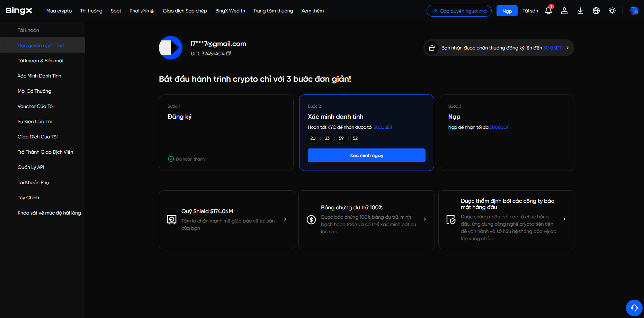Open Tài Khoản Phụ sidebar item
Viewport: 644px width, 318px height.
coord(42,182)
